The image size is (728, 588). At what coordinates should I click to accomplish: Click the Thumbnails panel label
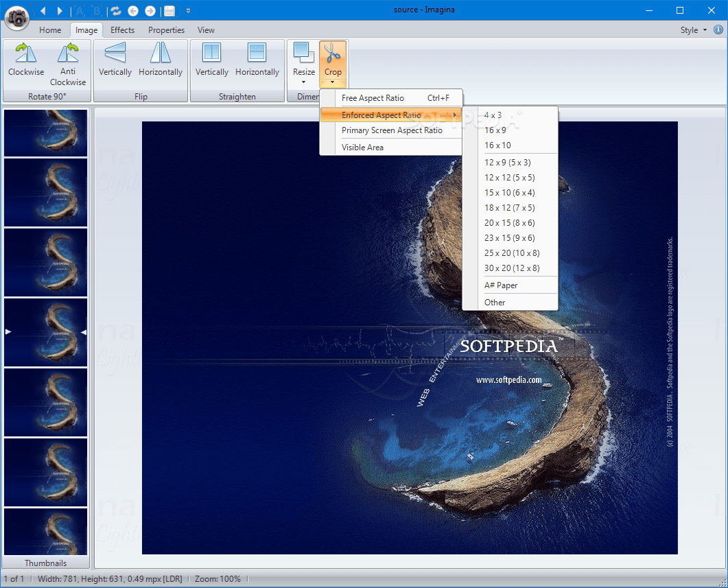(x=45, y=563)
